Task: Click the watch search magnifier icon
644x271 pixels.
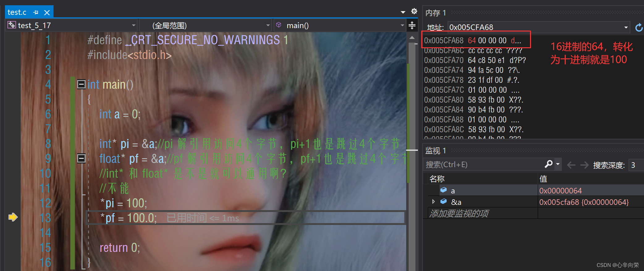Action: [549, 164]
